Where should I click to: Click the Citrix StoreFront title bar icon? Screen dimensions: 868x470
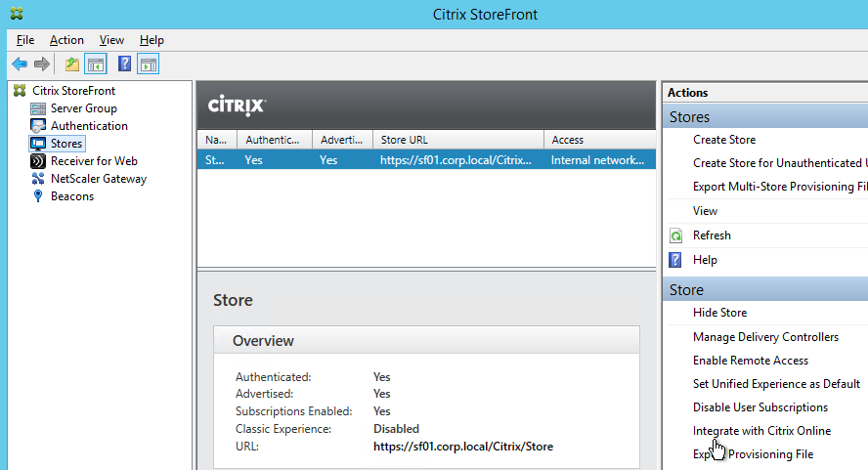click(16, 14)
